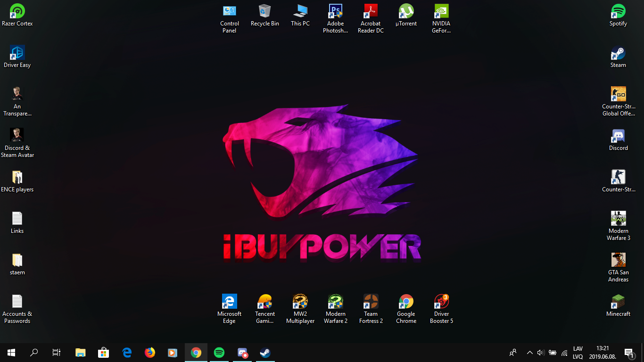Open the Action Center notifications icon
The width and height of the screenshot is (644, 362).
629,353
